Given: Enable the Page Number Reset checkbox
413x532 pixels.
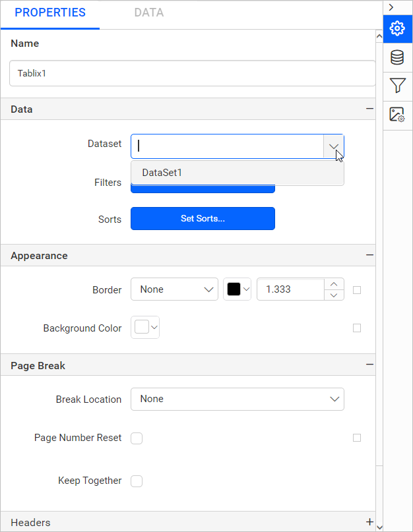Looking at the screenshot, I should [137, 438].
